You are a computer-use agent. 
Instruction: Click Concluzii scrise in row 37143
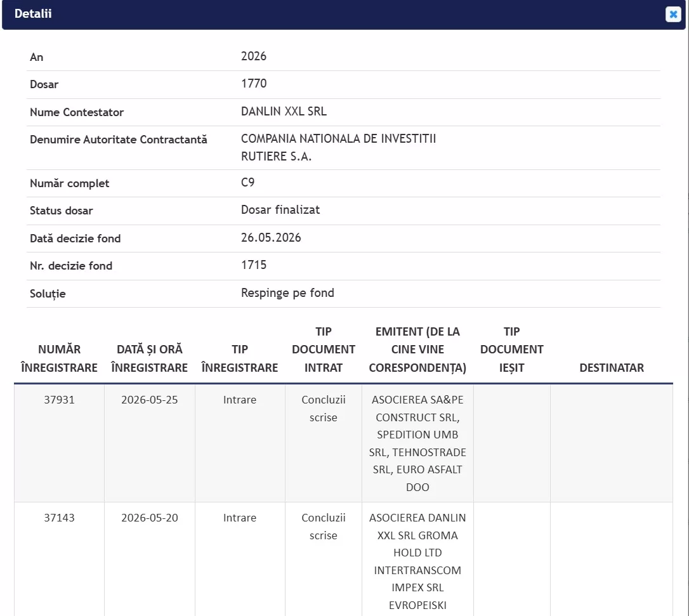click(x=324, y=527)
